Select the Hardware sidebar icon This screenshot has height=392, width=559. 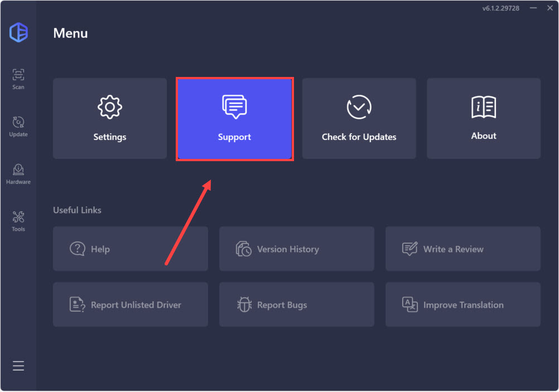pyautogui.click(x=18, y=173)
